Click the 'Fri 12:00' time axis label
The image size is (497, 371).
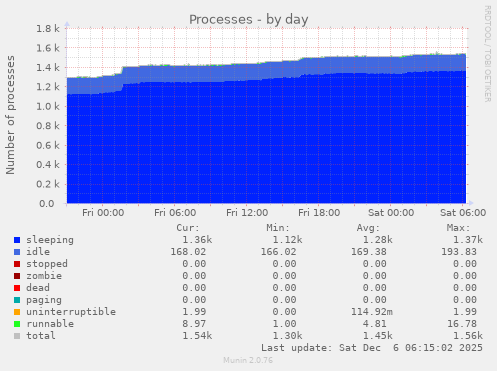coord(247,213)
